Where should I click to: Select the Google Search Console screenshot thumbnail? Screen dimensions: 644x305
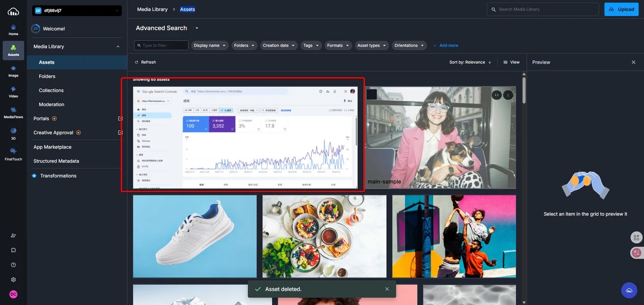tap(245, 138)
